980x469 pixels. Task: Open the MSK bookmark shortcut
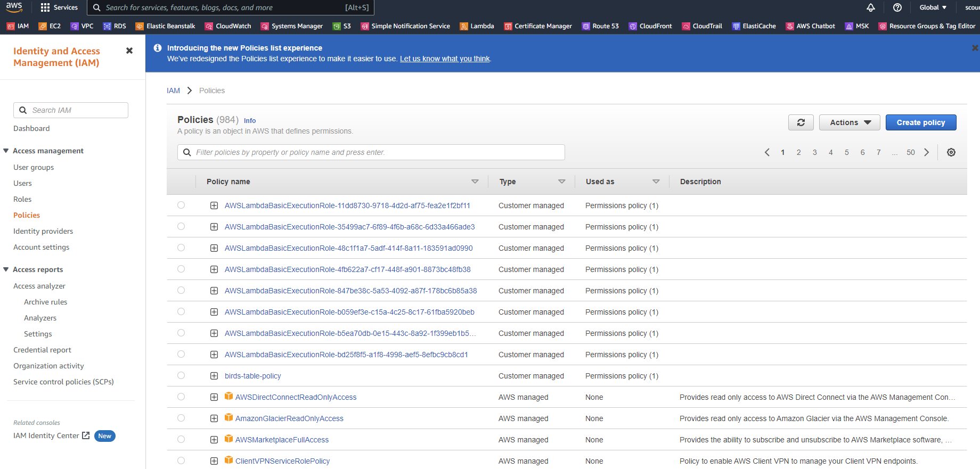pos(857,26)
